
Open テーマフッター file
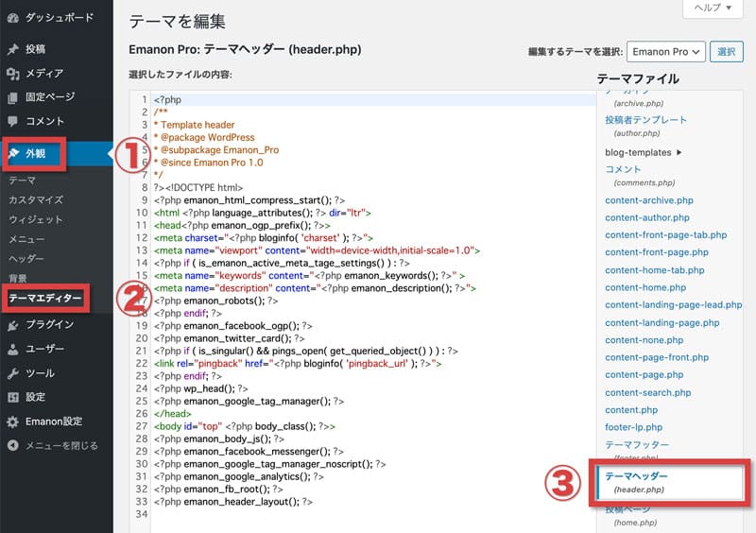pyautogui.click(x=637, y=445)
